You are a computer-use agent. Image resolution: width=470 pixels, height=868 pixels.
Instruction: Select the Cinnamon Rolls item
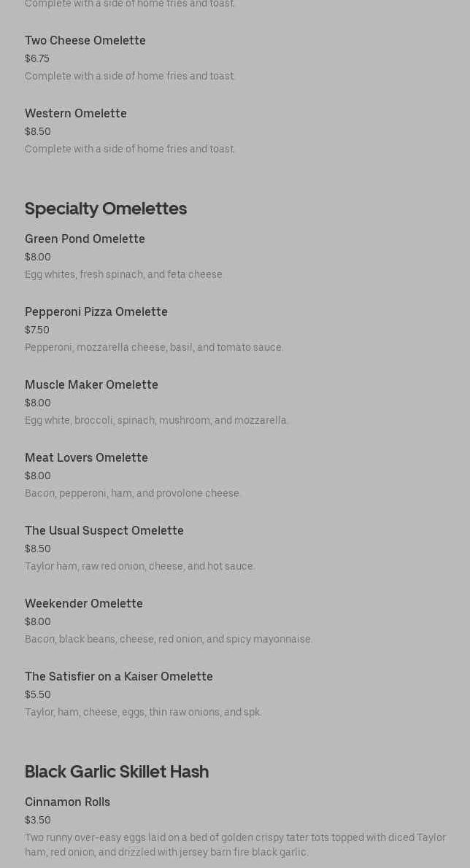click(67, 802)
